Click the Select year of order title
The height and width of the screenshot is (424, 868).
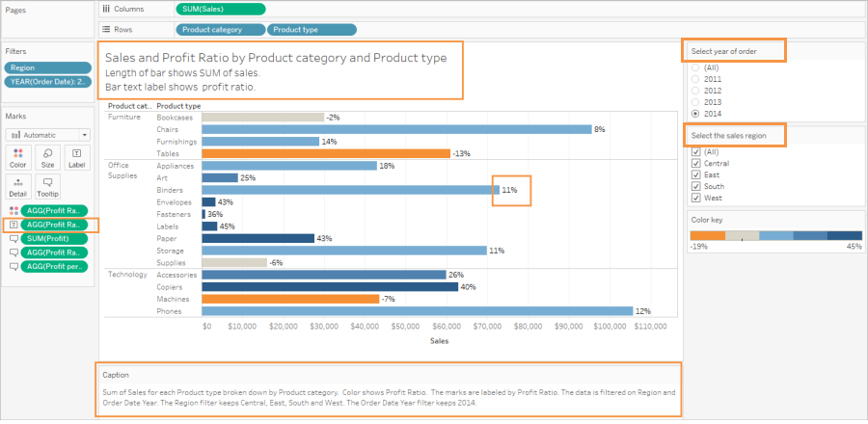pos(724,51)
